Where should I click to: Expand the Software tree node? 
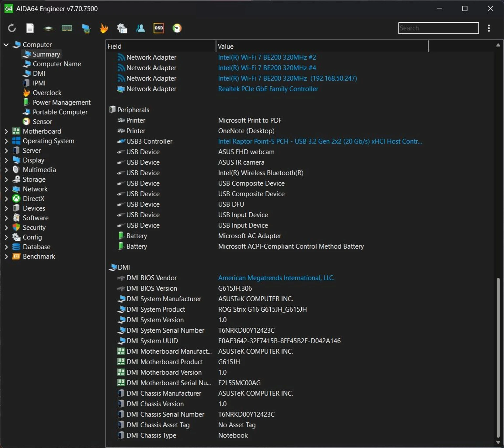click(6, 218)
